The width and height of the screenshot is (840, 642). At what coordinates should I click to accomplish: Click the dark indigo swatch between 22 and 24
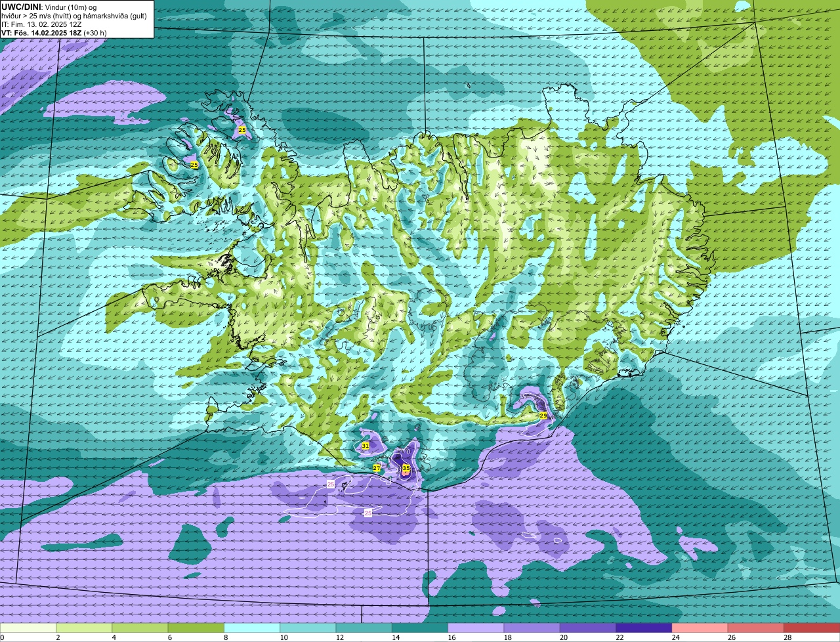pos(644,628)
